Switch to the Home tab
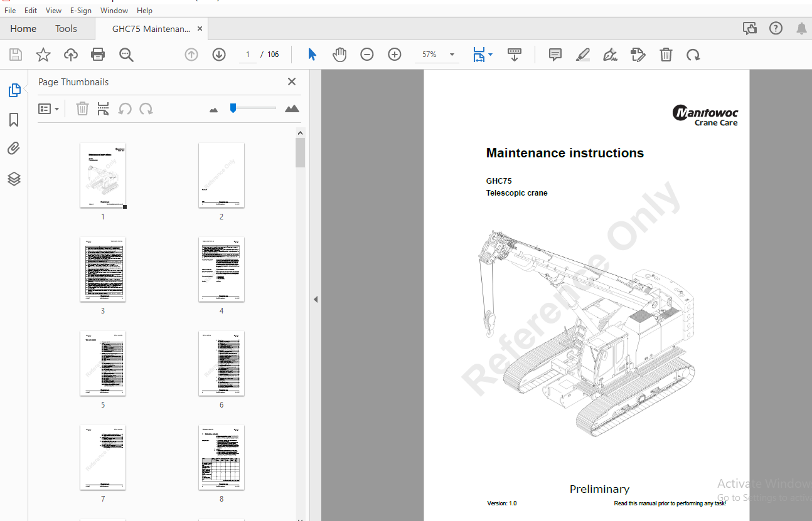The height and width of the screenshot is (521, 812). (x=23, y=28)
